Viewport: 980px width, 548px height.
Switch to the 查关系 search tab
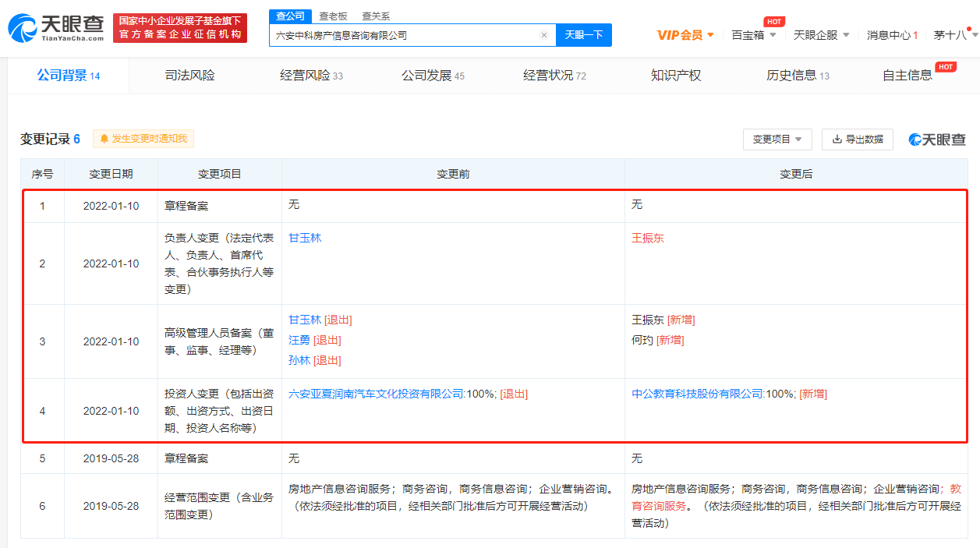click(376, 16)
